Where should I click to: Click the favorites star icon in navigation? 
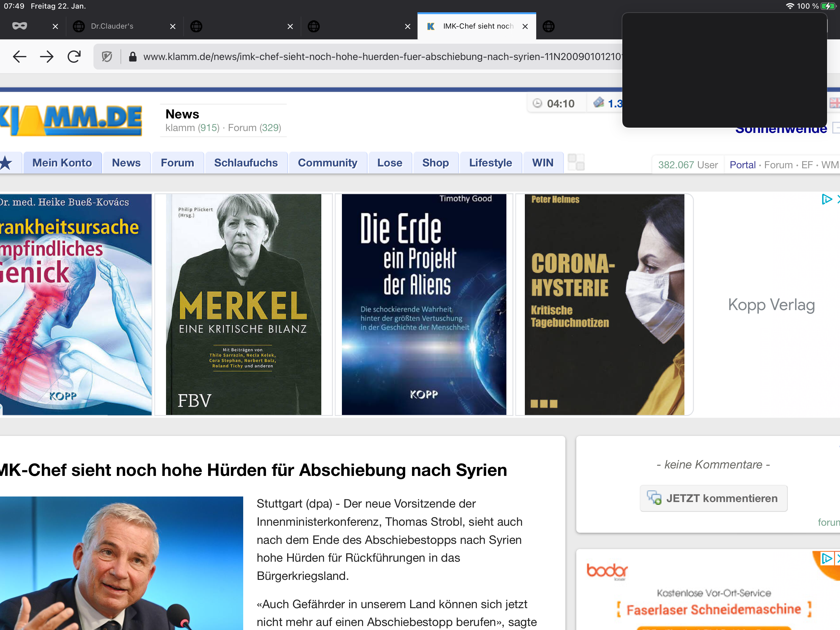[6, 163]
